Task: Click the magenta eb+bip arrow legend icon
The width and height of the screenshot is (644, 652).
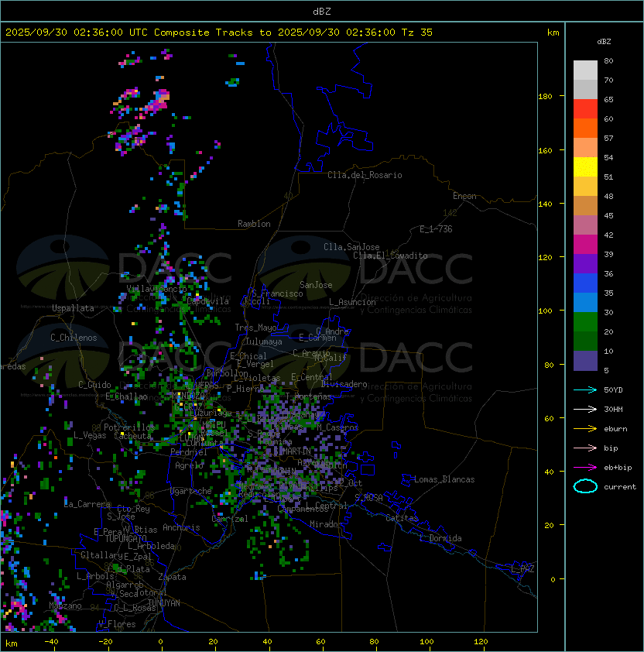Action: click(x=585, y=468)
